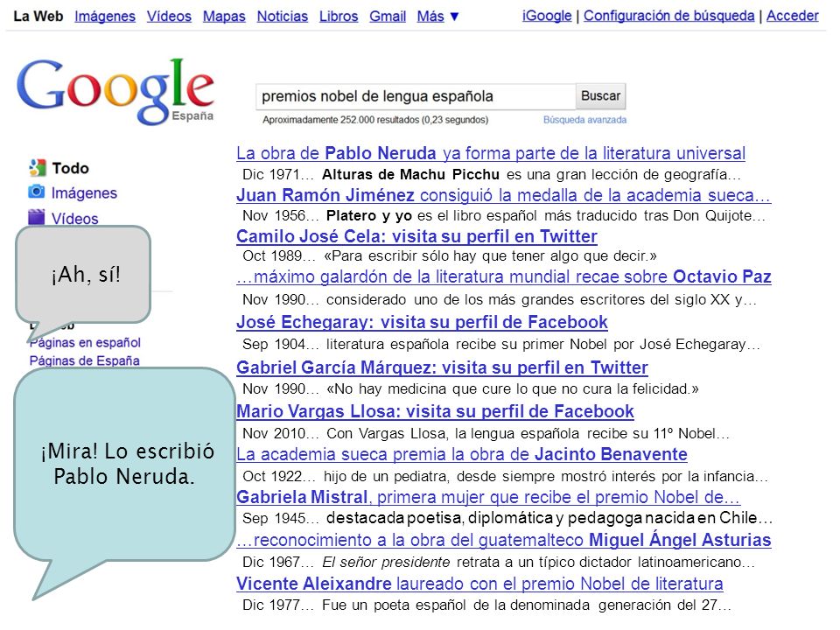Open the Miguel Ángel Asturias result
This screenshot has height=630, width=840.
coord(504,540)
